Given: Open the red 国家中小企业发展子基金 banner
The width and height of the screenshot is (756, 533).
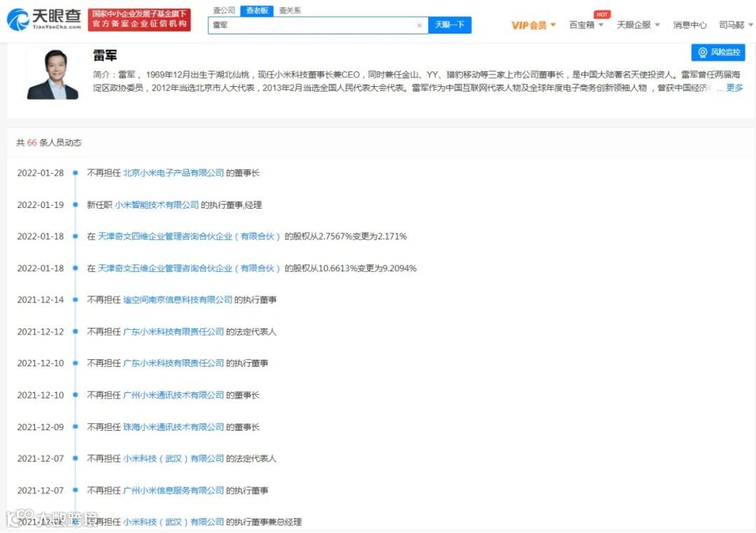Looking at the screenshot, I should pos(139,20).
